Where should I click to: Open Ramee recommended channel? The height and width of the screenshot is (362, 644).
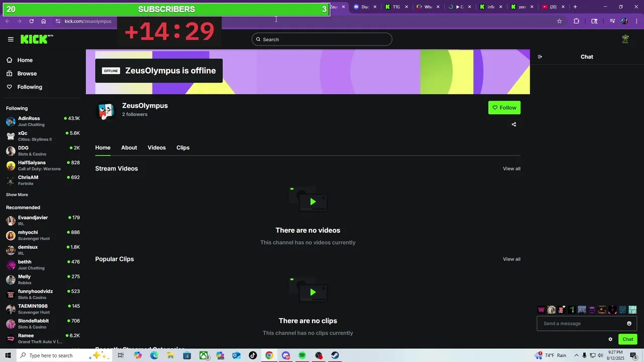pos(43,338)
